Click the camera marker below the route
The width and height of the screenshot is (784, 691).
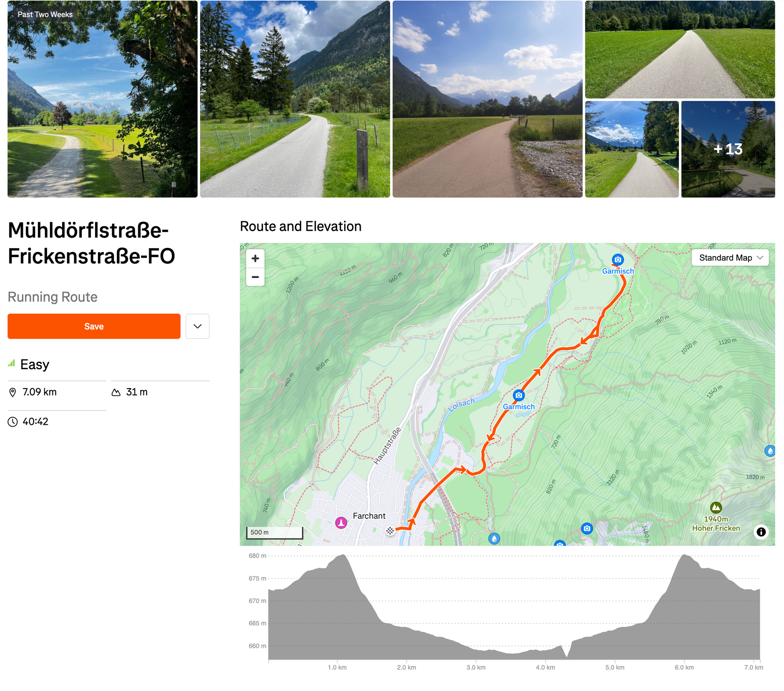[587, 528]
